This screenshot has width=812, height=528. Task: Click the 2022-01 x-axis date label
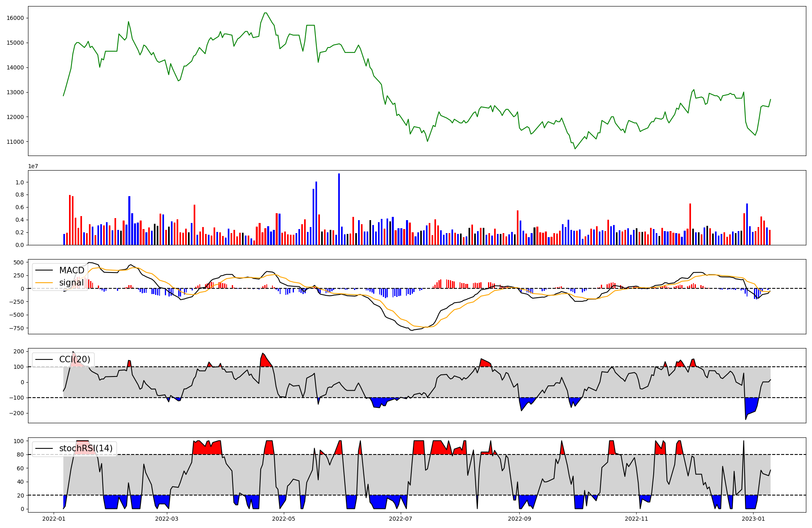click(54, 519)
